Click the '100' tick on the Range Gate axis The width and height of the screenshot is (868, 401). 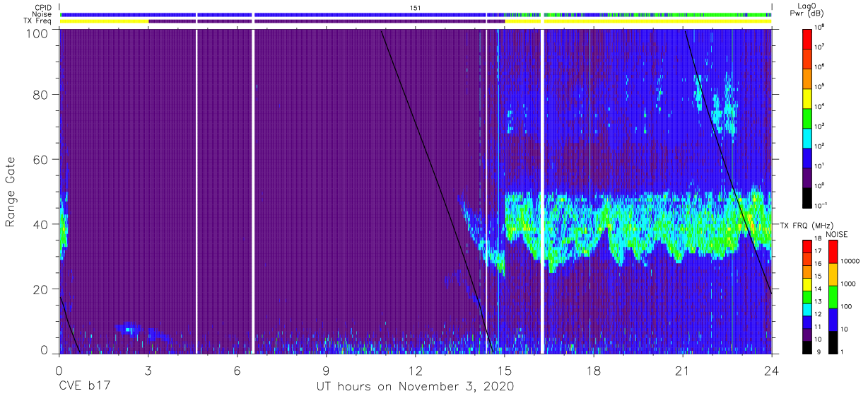[37, 33]
